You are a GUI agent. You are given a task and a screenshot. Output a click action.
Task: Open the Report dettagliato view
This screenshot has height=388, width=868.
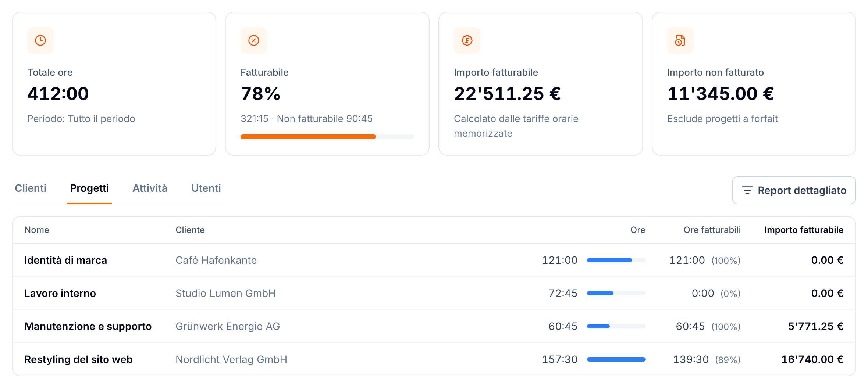tap(794, 190)
